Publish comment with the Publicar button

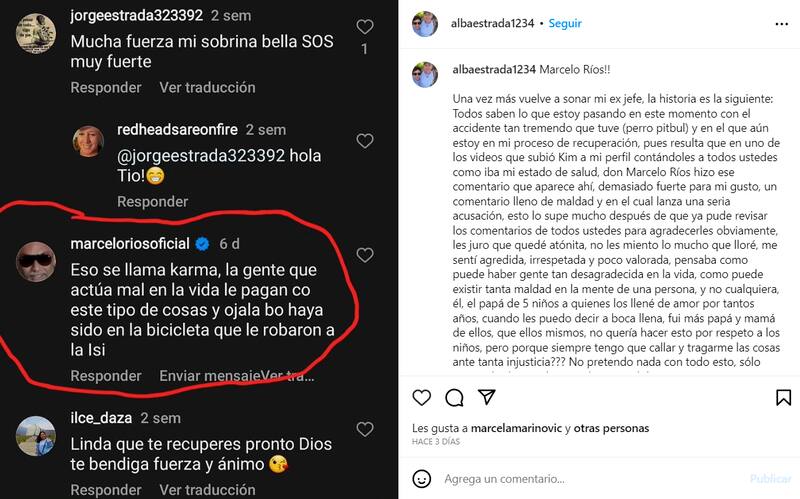coord(770,479)
